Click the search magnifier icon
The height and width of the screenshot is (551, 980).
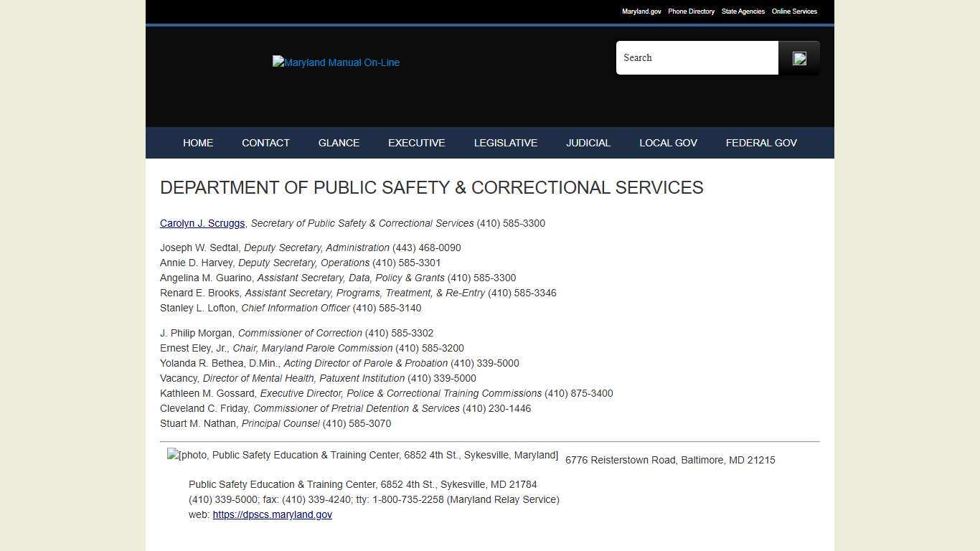pyautogui.click(x=798, y=57)
